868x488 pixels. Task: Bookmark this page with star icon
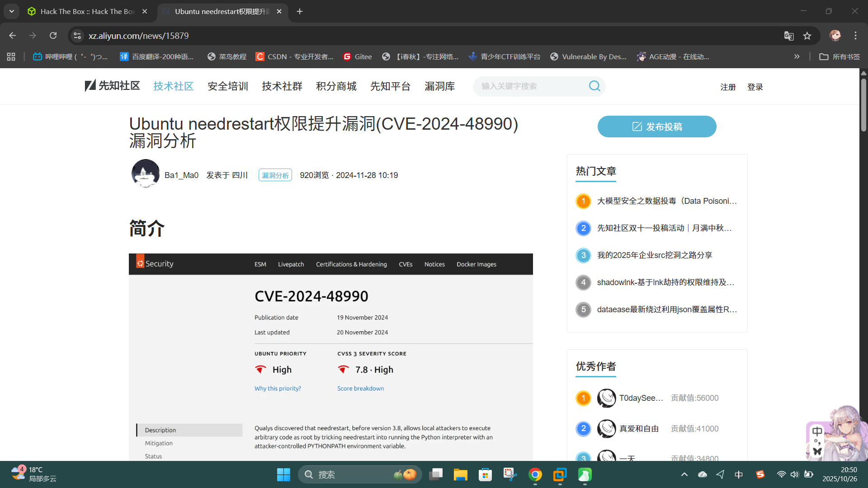click(x=807, y=36)
